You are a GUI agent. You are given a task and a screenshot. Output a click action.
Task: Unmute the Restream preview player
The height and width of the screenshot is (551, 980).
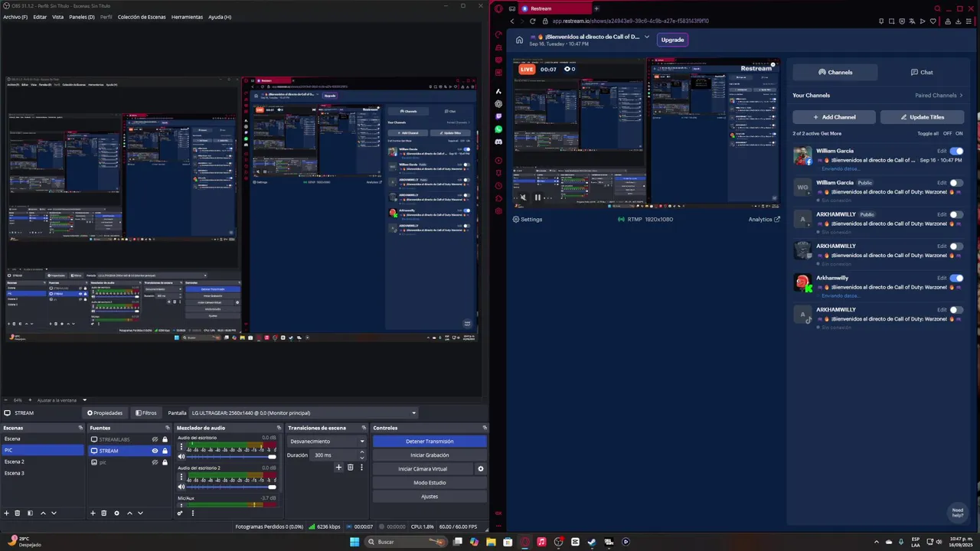[523, 197]
